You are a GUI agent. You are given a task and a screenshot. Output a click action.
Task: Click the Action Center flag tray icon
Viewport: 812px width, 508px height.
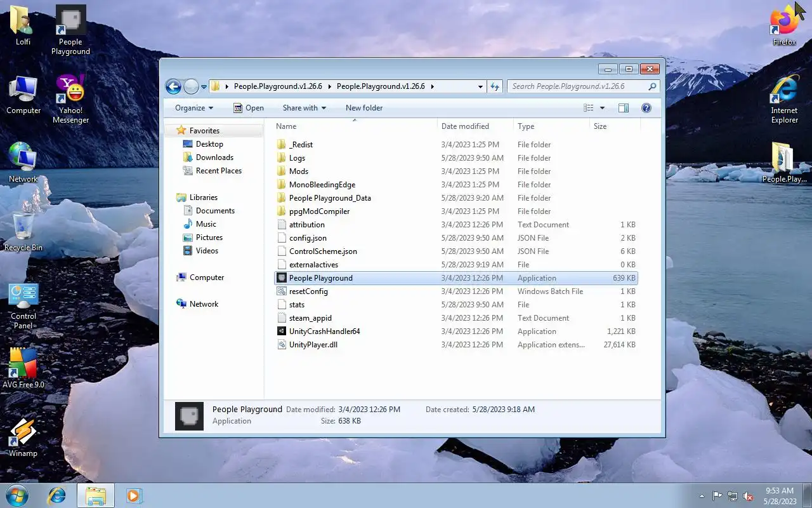pyautogui.click(x=717, y=496)
